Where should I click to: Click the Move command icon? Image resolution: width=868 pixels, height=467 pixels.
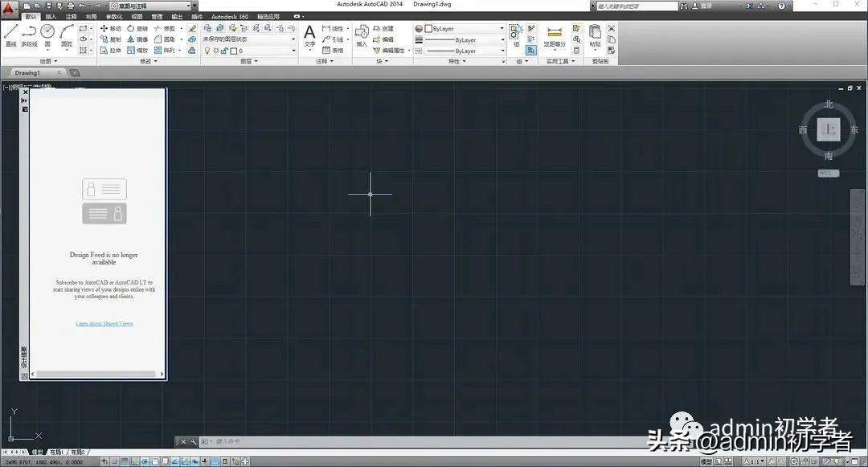coord(104,27)
